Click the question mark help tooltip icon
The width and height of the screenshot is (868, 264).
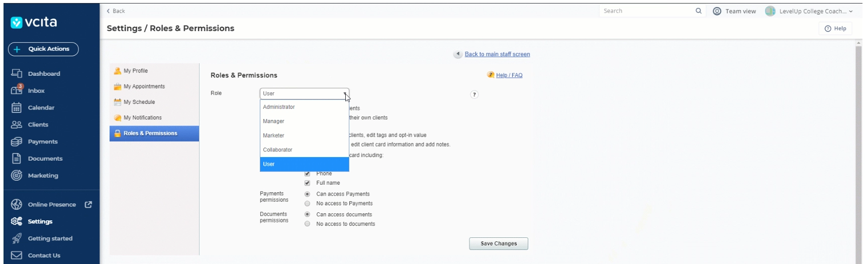click(474, 94)
